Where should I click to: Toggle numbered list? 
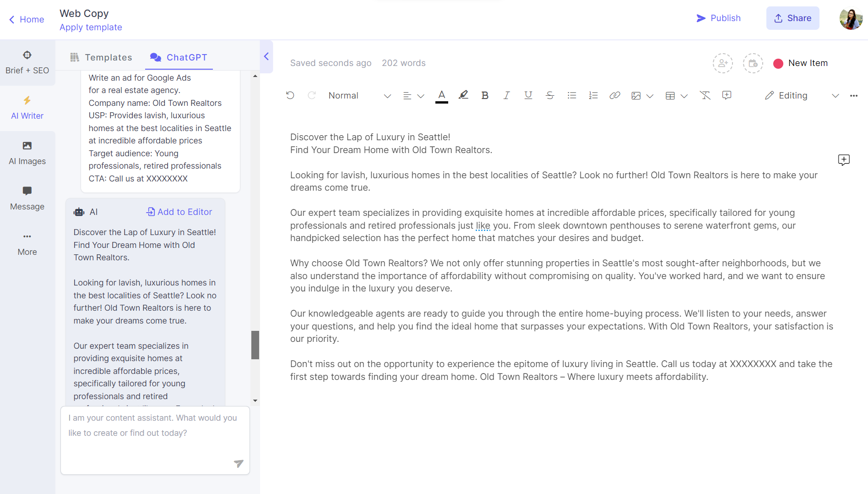pos(593,95)
